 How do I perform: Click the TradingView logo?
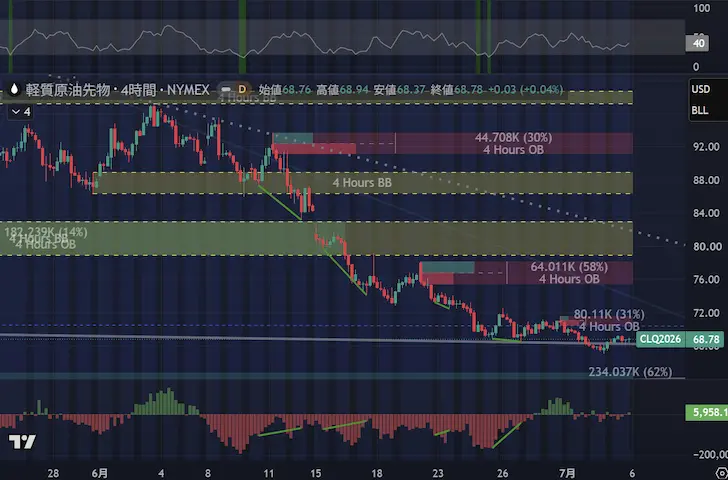[x=22, y=441]
